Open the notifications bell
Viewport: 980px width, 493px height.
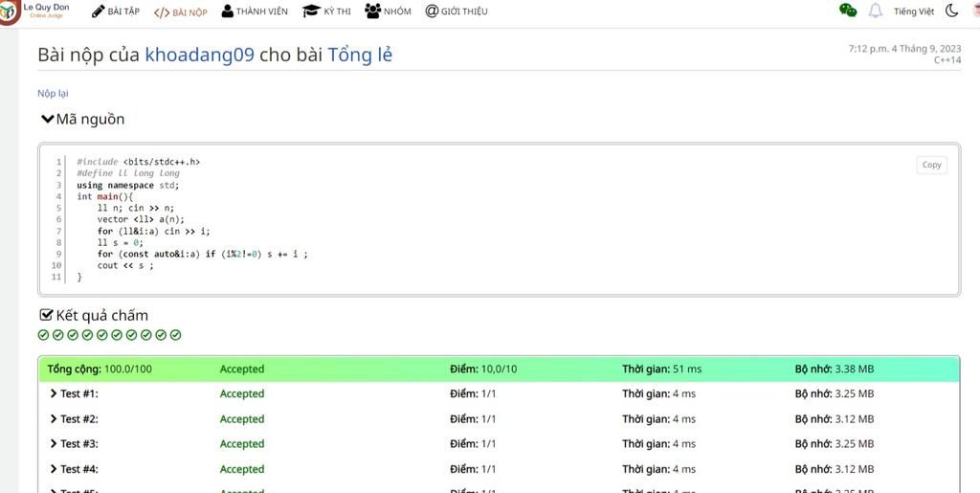tap(876, 11)
